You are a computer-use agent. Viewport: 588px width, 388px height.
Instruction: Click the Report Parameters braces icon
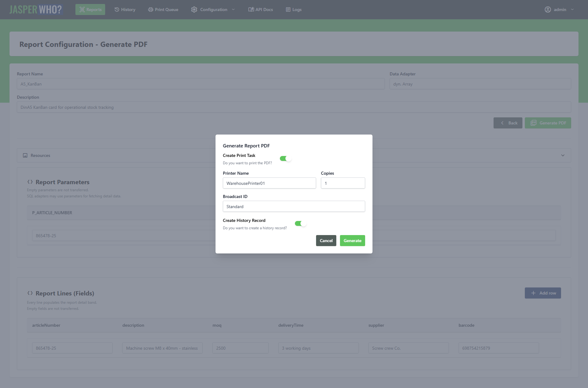coord(30,182)
